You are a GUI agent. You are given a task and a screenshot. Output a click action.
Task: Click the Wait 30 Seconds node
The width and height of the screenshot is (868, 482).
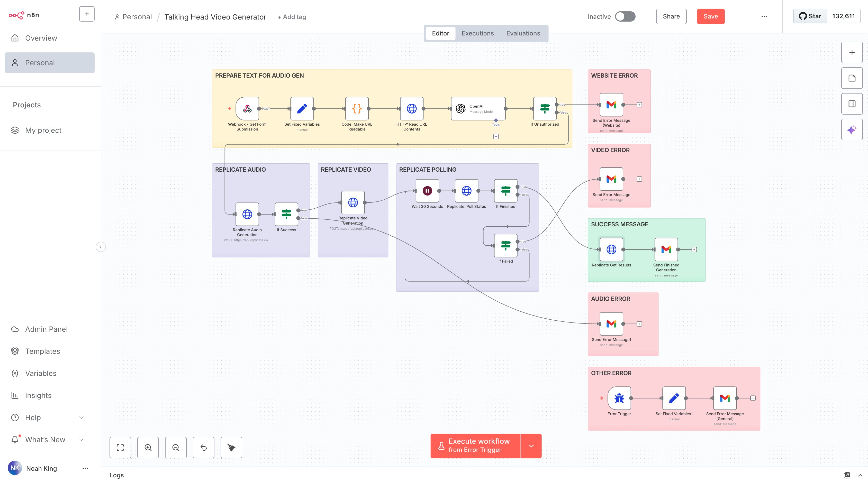point(427,191)
